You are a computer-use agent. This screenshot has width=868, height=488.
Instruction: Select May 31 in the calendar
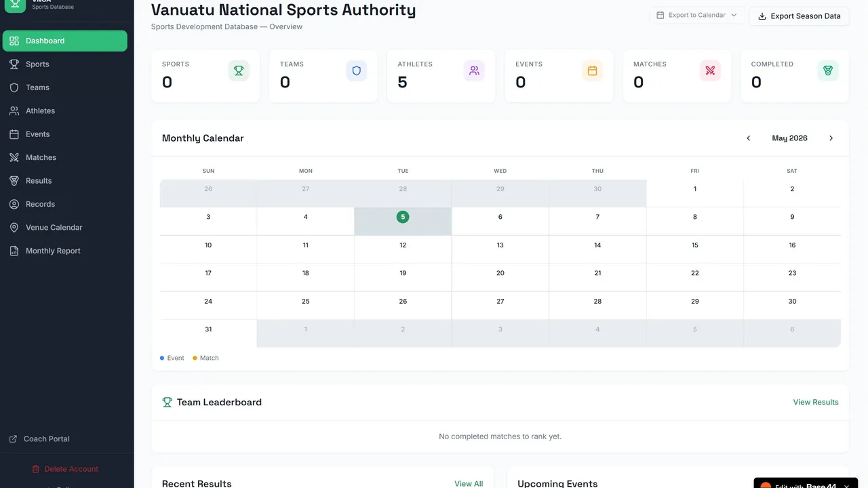(208, 333)
